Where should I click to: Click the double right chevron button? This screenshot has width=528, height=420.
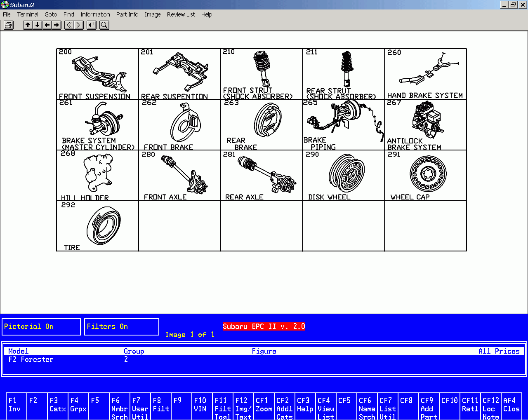coord(78,25)
